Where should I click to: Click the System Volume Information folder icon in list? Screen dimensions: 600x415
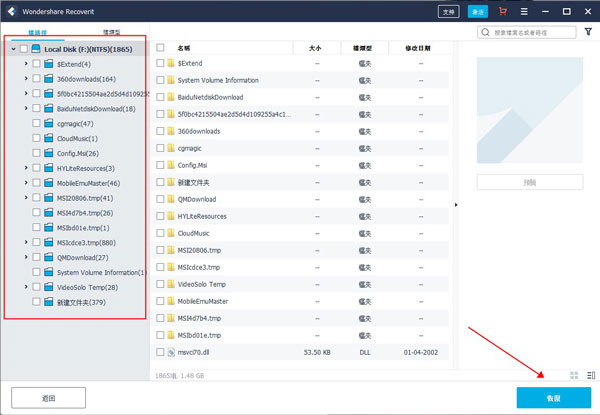pos(171,80)
